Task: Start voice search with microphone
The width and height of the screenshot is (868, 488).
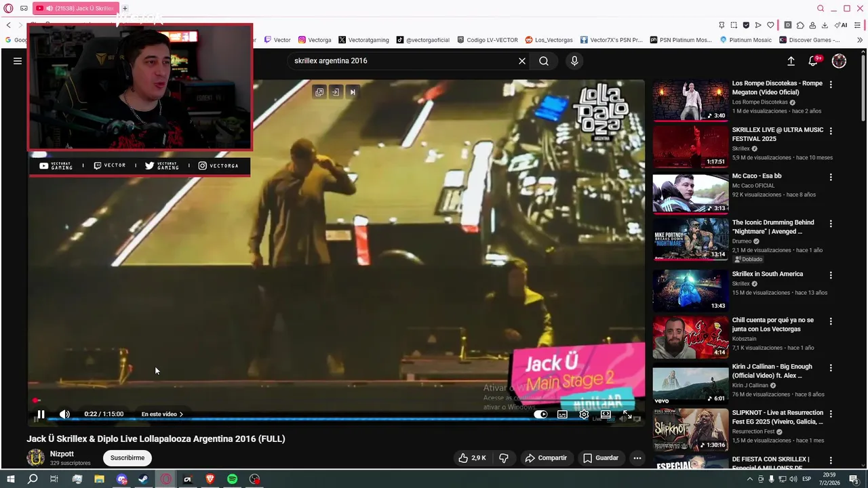Action: point(574,61)
